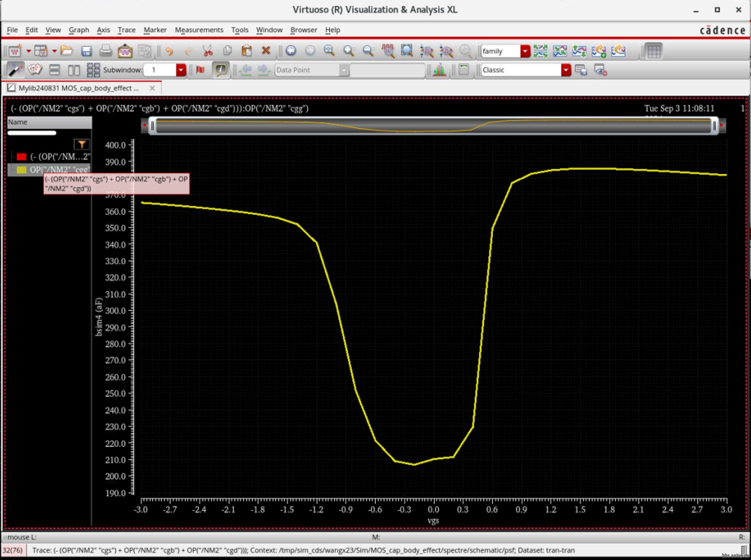
Task: Toggle the grid display button
Action: (x=654, y=51)
